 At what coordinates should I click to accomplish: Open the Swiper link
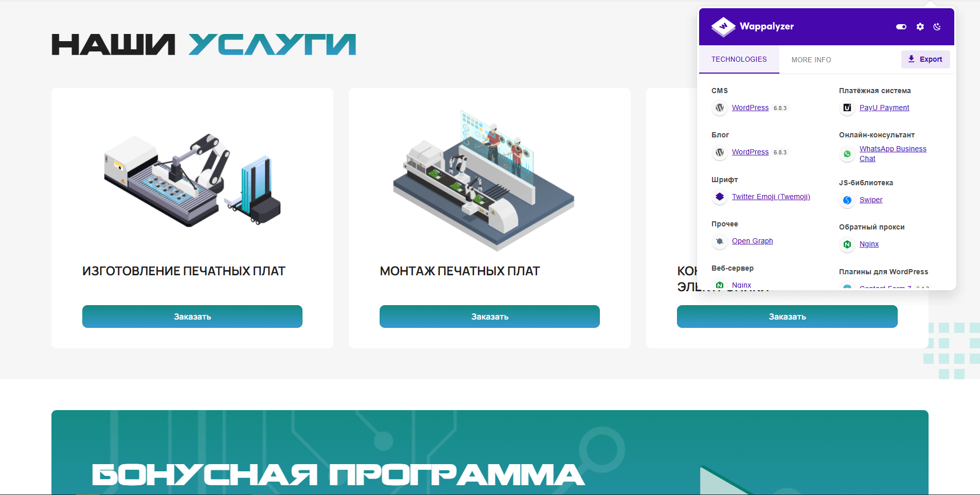tap(870, 200)
